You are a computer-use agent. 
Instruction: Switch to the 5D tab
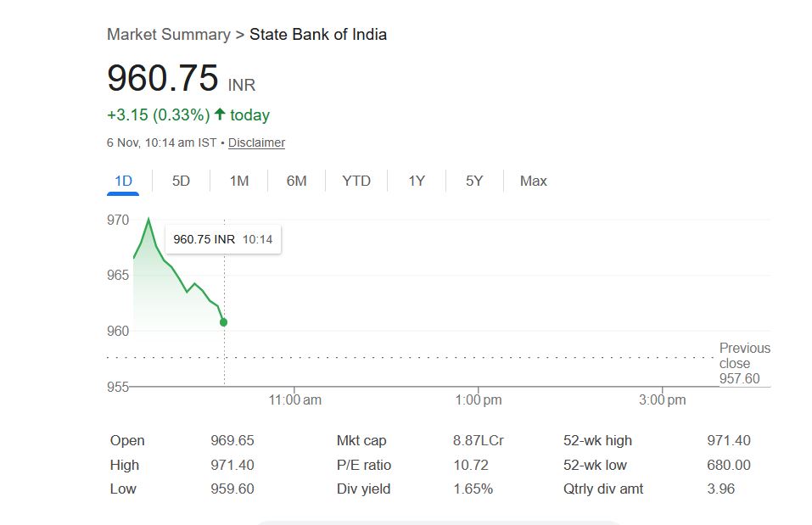tap(181, 181)
